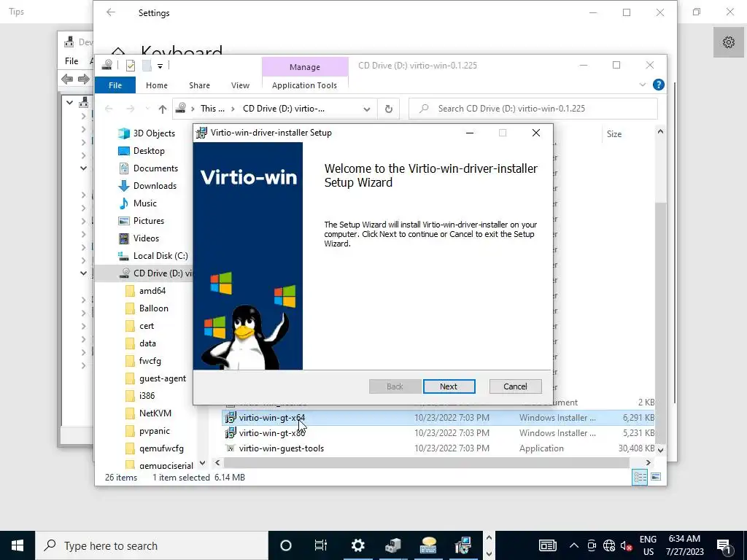Switch to Application Tools tab

[304, 85]
